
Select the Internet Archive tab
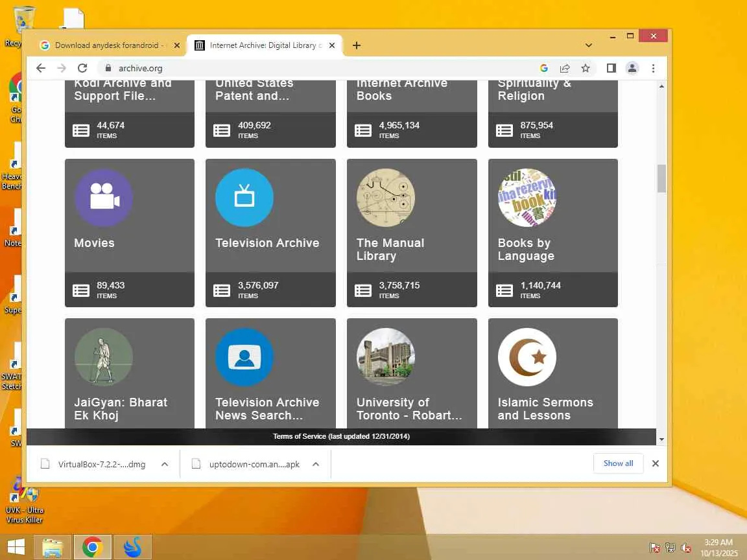point(263,45)
